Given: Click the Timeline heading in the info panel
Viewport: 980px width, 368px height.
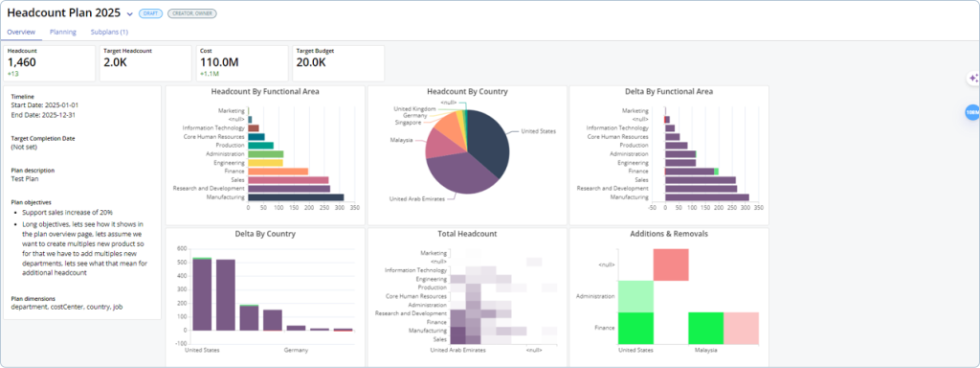Looking at the screenshot, I should pyautogui.click(x=22, y=98).
